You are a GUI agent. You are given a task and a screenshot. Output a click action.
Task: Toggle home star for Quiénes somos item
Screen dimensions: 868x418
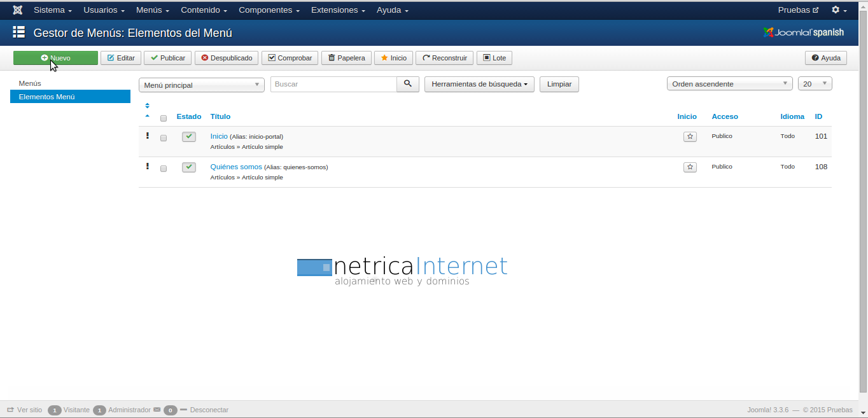click(x=690, y=167)
